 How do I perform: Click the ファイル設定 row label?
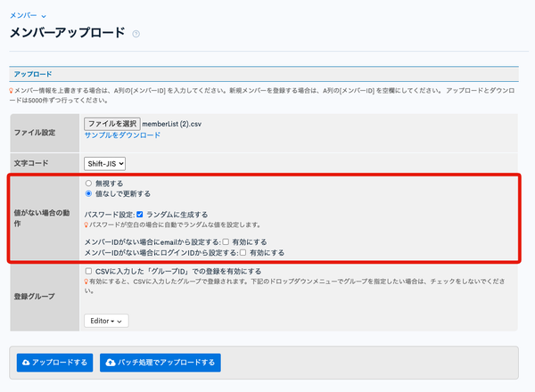(x=35, y=133)
